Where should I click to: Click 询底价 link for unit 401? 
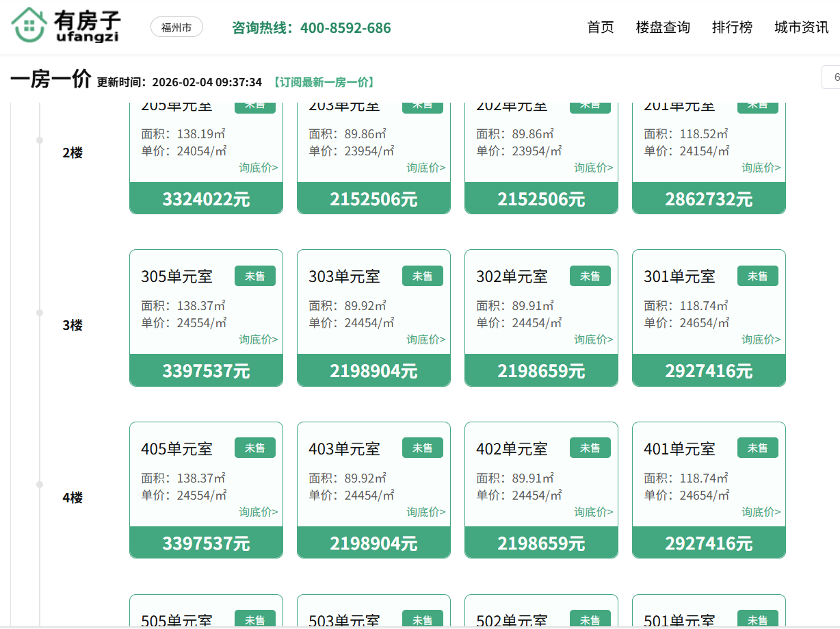pyautogui.click(x=761, y=512)
